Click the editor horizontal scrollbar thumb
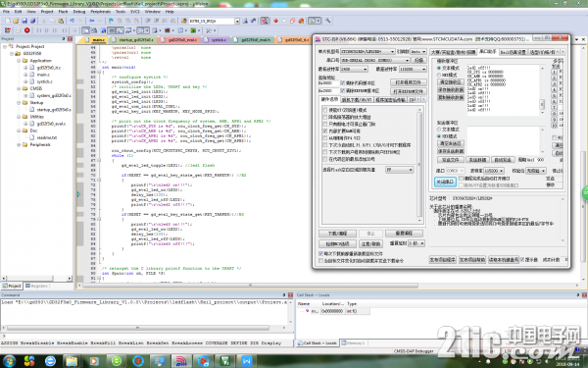 coord(251,286)
